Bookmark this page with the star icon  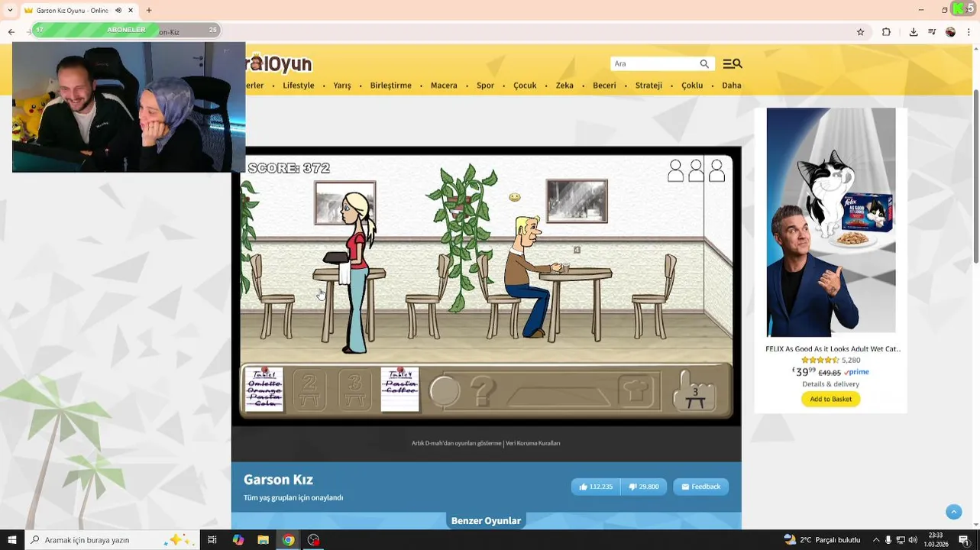pos(860,31)
